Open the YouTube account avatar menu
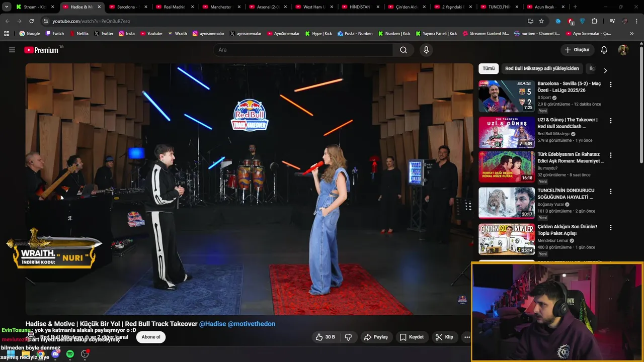The height and width of the screenshot is (362, 644). [623, 50]
